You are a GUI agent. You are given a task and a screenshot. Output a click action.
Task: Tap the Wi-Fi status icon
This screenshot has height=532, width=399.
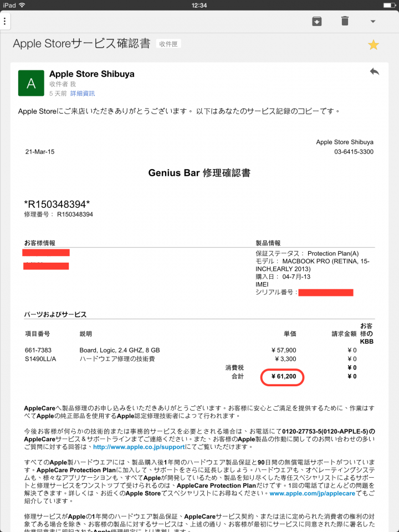click(x=22, y=5)
